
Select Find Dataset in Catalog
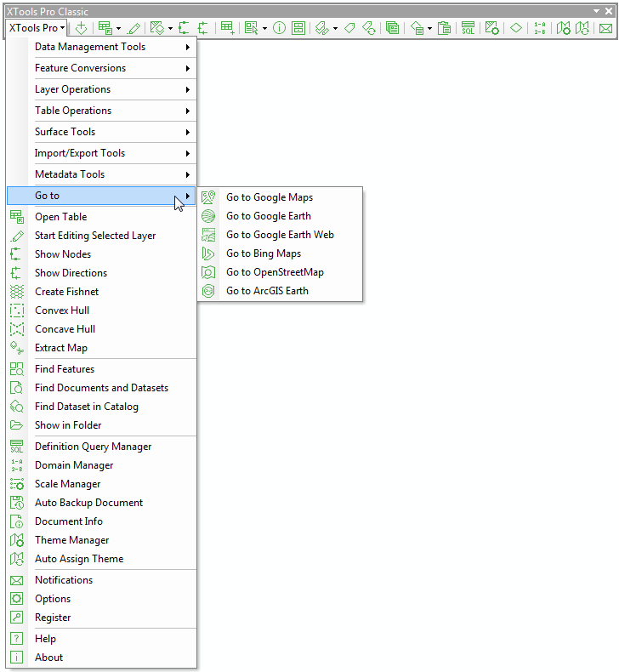[x=101, y=407]
